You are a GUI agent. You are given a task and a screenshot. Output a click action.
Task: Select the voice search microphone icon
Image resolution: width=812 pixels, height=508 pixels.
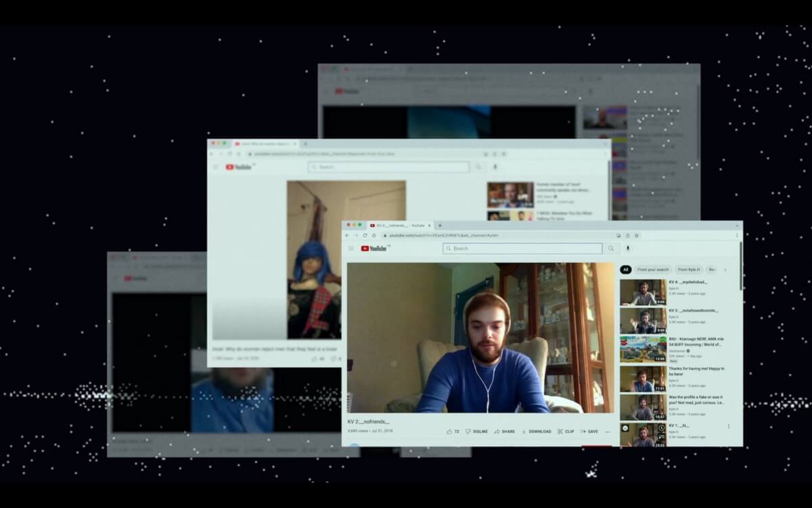pyautogui.click(x=627, y=249)
